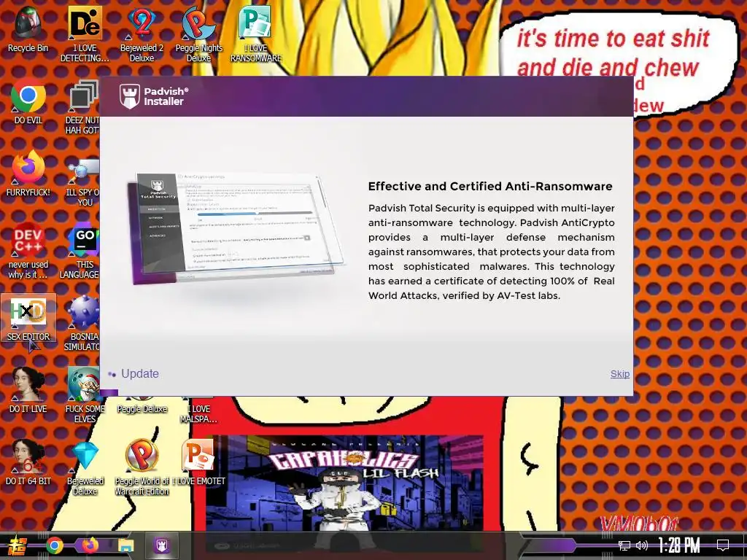Open the notification center icon

click(x=723, y=545)
